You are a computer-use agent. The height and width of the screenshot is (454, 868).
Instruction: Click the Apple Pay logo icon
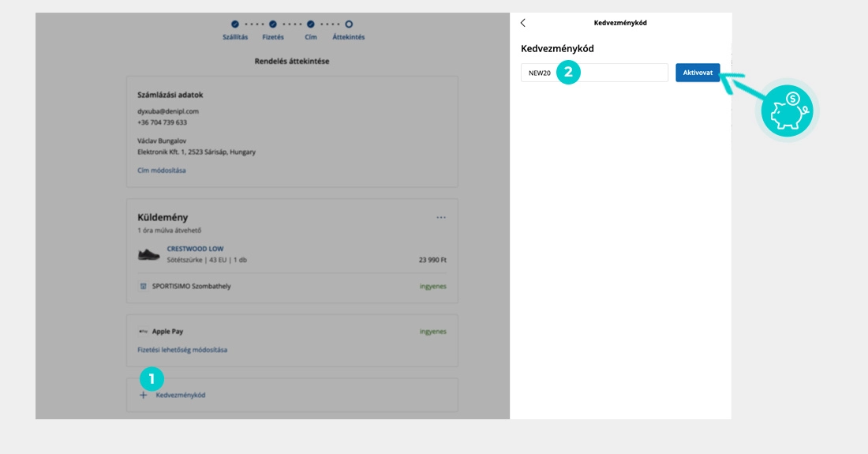click(x=144, y=331)
